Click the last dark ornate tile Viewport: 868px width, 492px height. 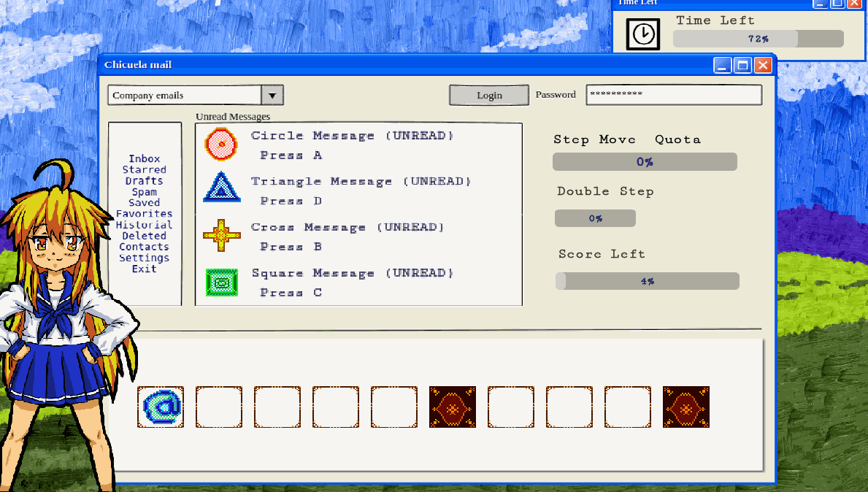pos(686,407)
